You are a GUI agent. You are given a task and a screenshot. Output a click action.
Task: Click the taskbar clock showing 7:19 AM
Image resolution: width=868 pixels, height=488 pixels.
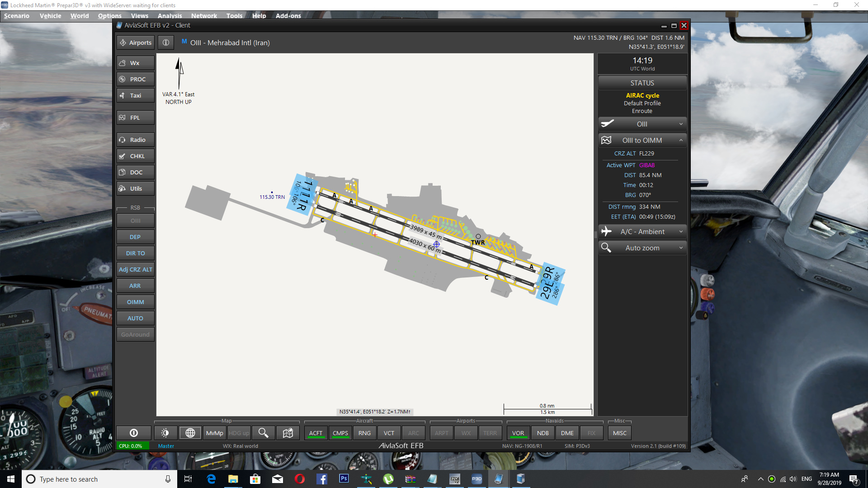(829, 479)
